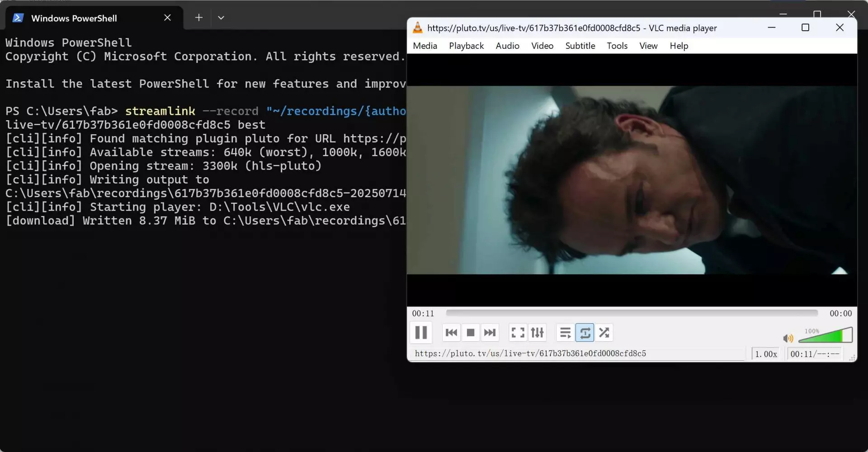Open the Video menu
The width and height of the screenshot is (868, 452).
pyautogui.click(x=542, y=46)
